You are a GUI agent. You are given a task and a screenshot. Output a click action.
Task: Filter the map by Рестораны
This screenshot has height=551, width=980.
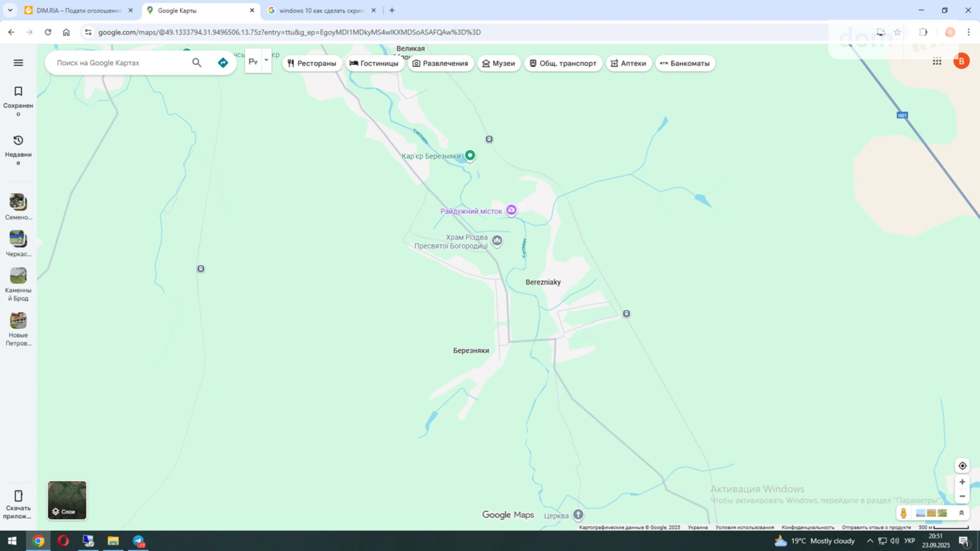[x=311, y=63]
